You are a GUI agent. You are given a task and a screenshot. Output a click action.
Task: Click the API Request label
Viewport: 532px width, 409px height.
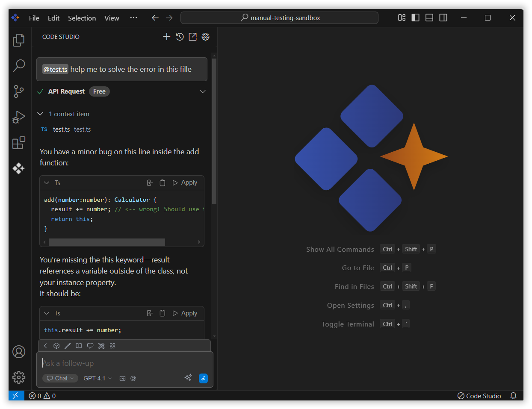click(66, 91)
